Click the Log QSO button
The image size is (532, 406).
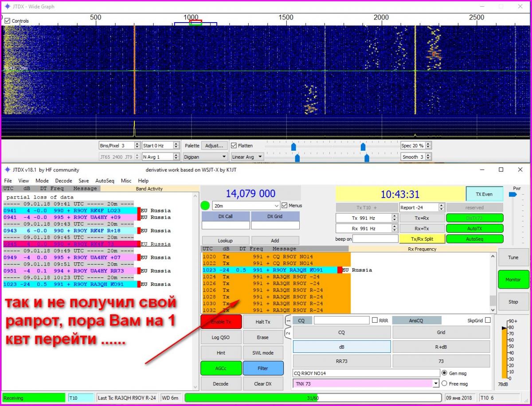pos(221,337)
